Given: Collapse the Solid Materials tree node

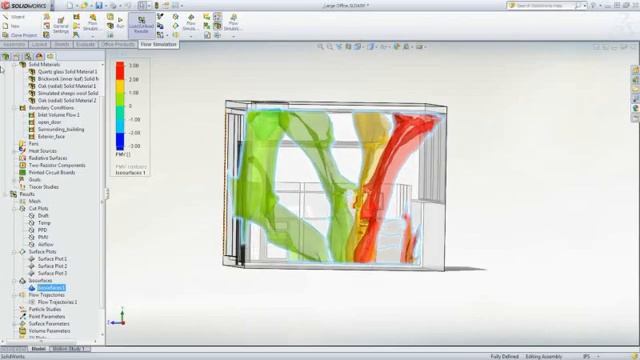Looking at the screenshot, I should [x=15, y=64].
